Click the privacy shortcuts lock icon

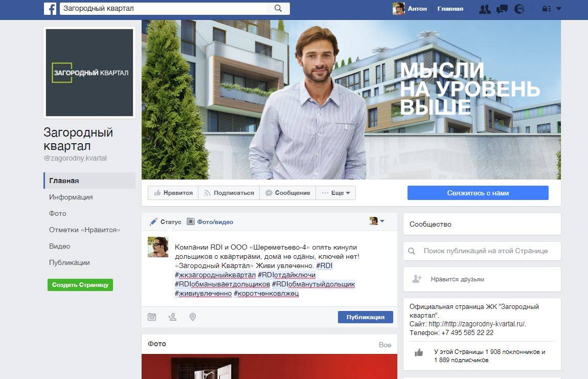(x=546, y=9)
